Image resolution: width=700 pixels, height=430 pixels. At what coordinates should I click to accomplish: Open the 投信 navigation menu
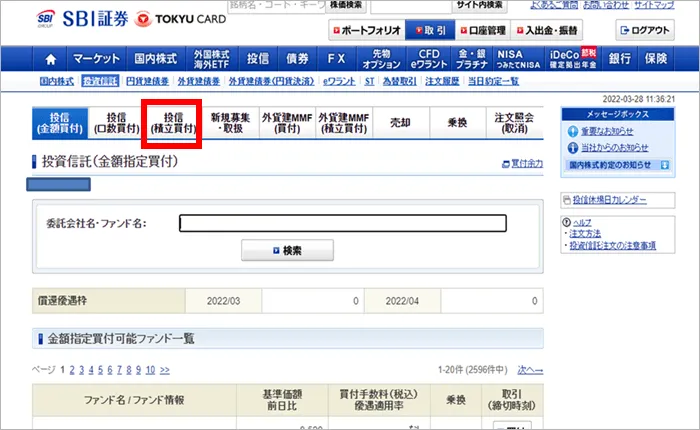click(258, 59)
